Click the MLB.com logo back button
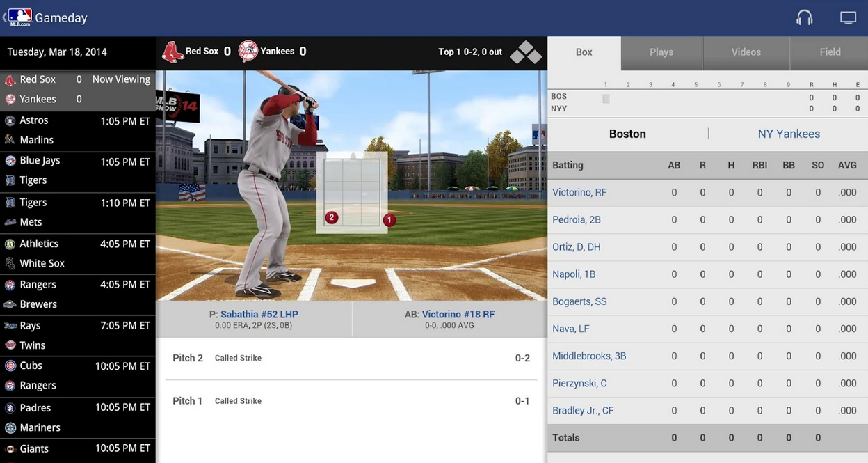This screenshot has width=868, height=463. [19, 17]
